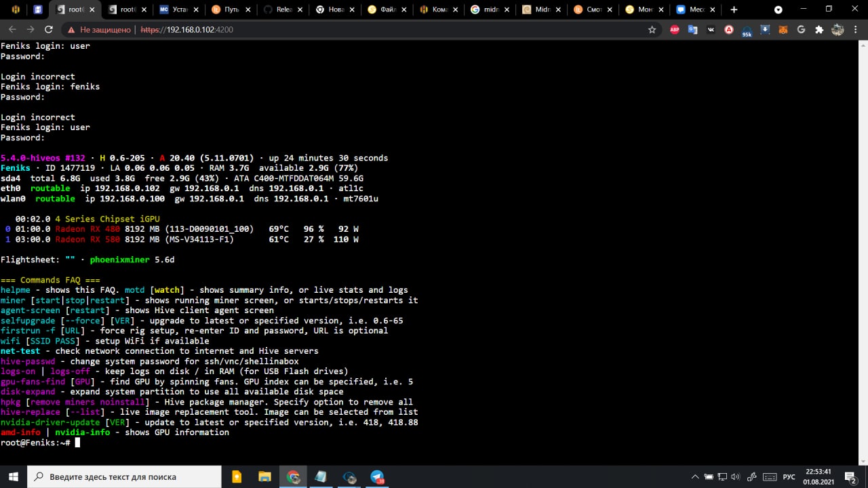868x488 pixels.
Task: Open the VK extension
Action: 711,30
